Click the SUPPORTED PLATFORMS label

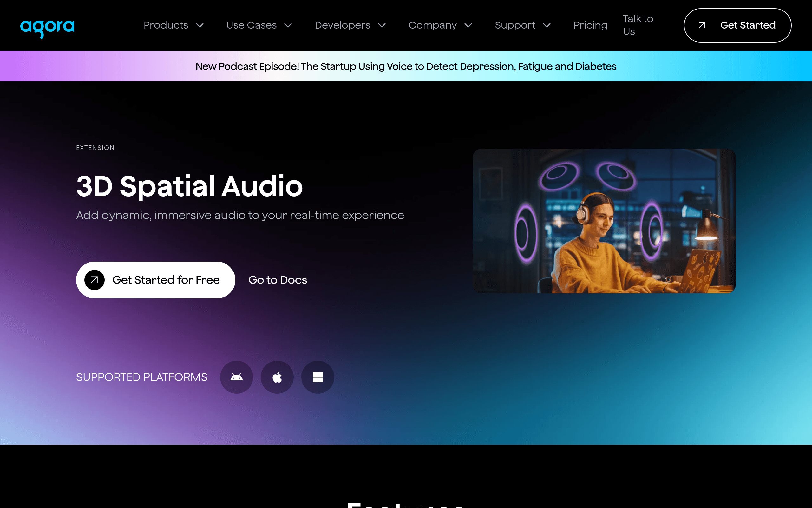pos(141,377)
